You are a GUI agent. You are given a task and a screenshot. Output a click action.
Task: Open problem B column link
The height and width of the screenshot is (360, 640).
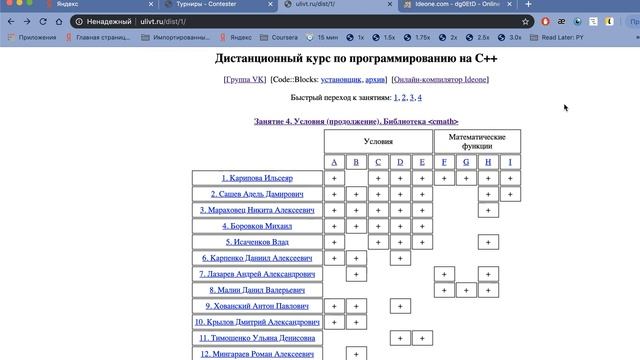coord(356,162)
